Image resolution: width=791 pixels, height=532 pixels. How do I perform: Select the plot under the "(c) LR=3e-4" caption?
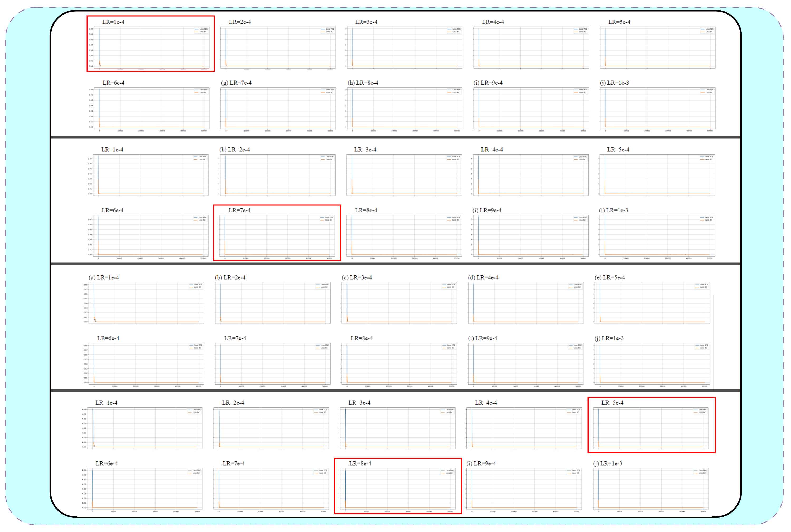[x=399, y=303]
